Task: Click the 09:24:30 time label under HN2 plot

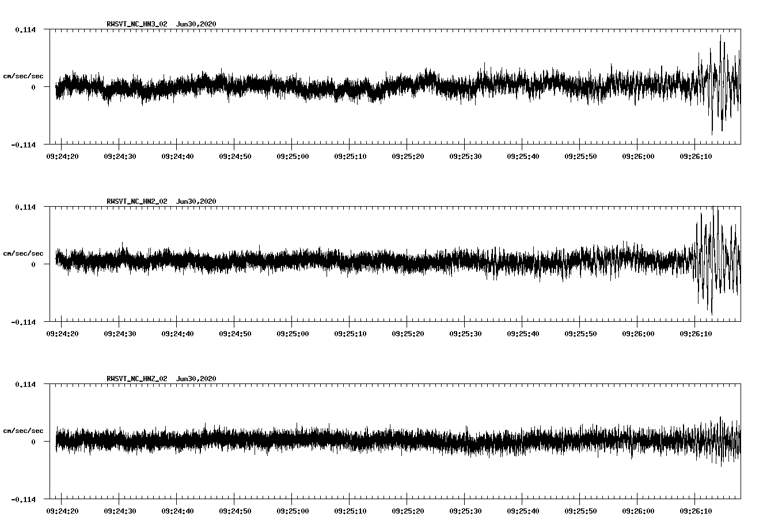Action: tap(120, 333)
